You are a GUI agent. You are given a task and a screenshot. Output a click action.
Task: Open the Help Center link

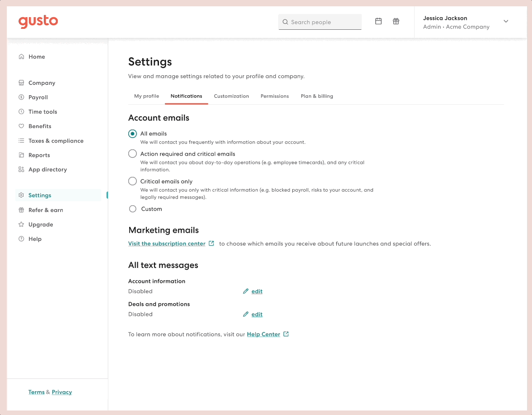263,334
